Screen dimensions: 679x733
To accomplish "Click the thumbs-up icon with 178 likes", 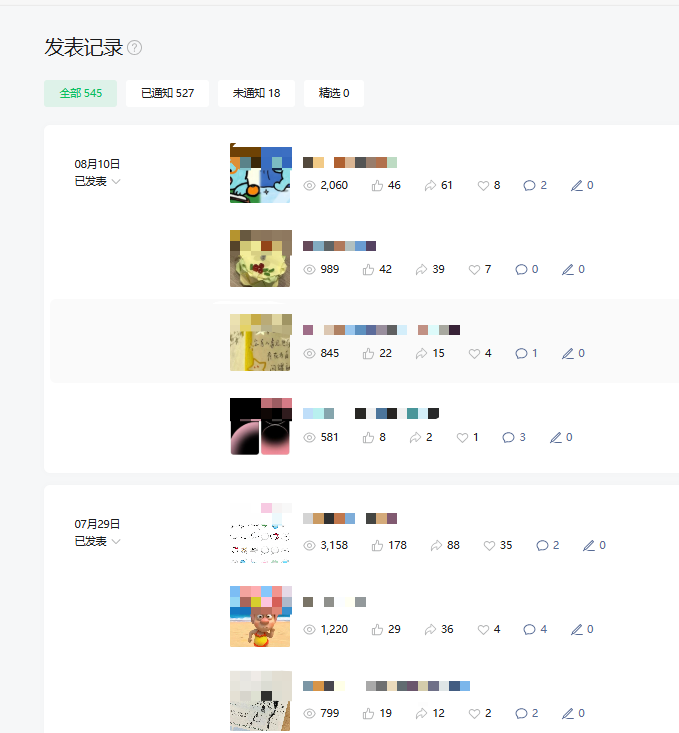I will pos(377,546).
